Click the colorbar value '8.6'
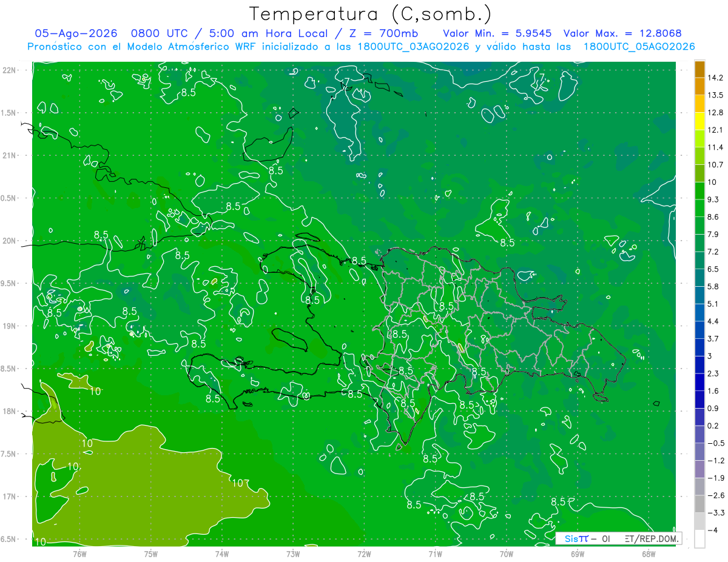 [713, 217]
